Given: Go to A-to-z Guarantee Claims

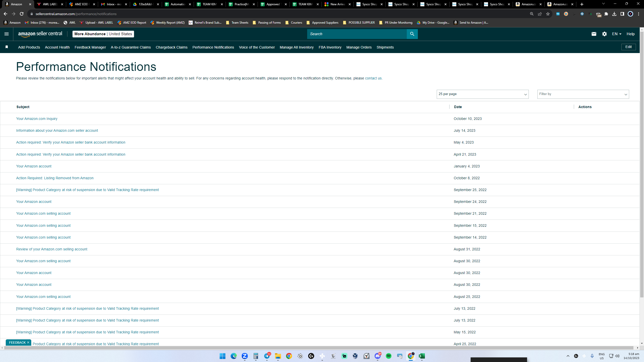Looking at the screenshot, I should [x=131, y=47].
